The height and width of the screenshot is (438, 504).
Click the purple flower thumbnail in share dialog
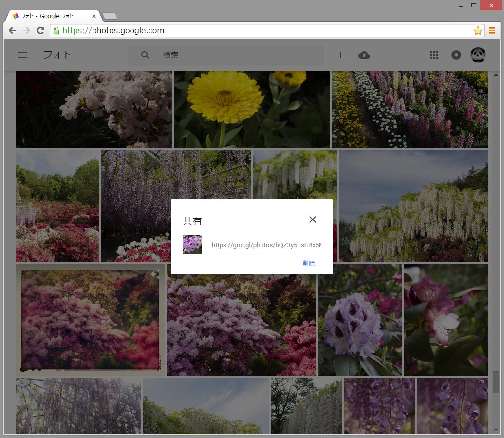tap(192, 244)
